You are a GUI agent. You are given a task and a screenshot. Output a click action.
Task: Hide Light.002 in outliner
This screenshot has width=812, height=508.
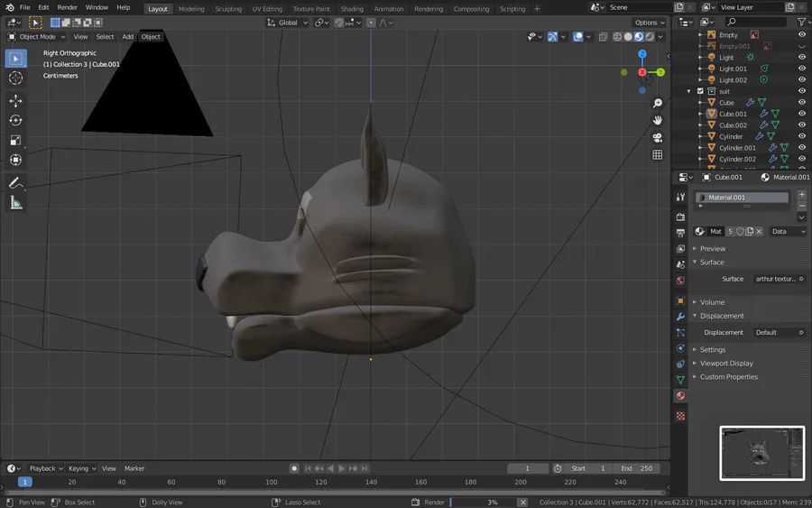coord(802,79)
